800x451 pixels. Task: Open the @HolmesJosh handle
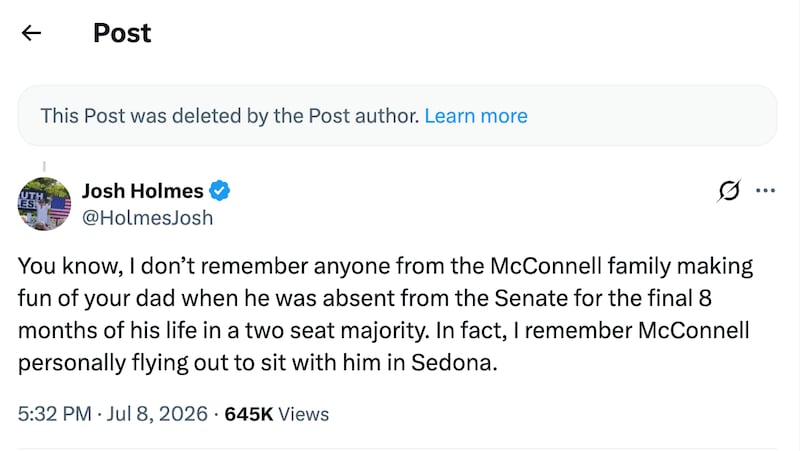tap(147, 218)
